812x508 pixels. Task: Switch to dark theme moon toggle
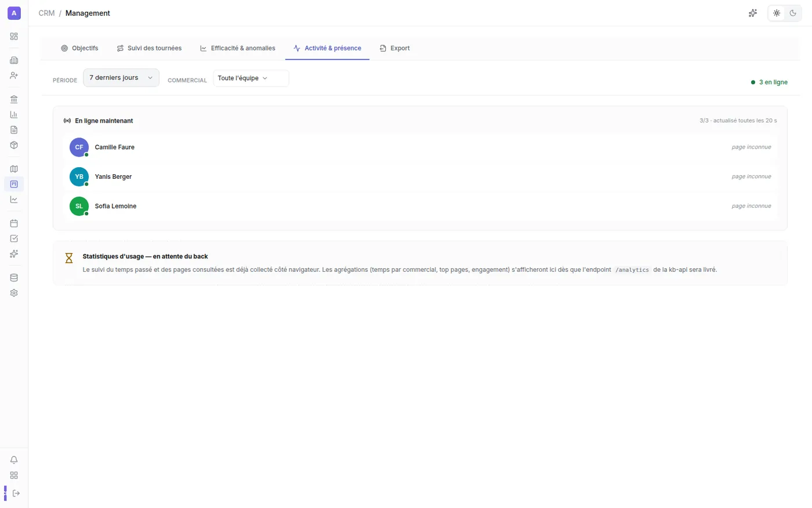pyautogui.click(x=793, y=13)
